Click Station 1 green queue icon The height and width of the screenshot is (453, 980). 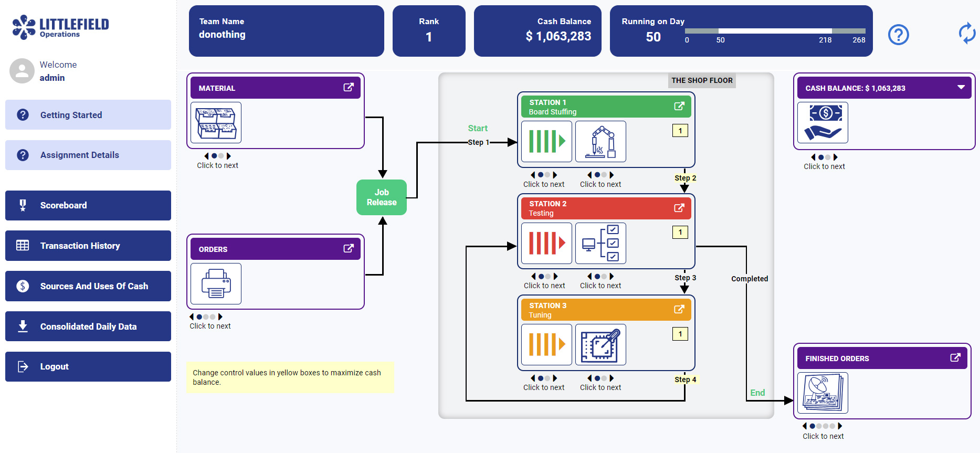coord(546,141)
